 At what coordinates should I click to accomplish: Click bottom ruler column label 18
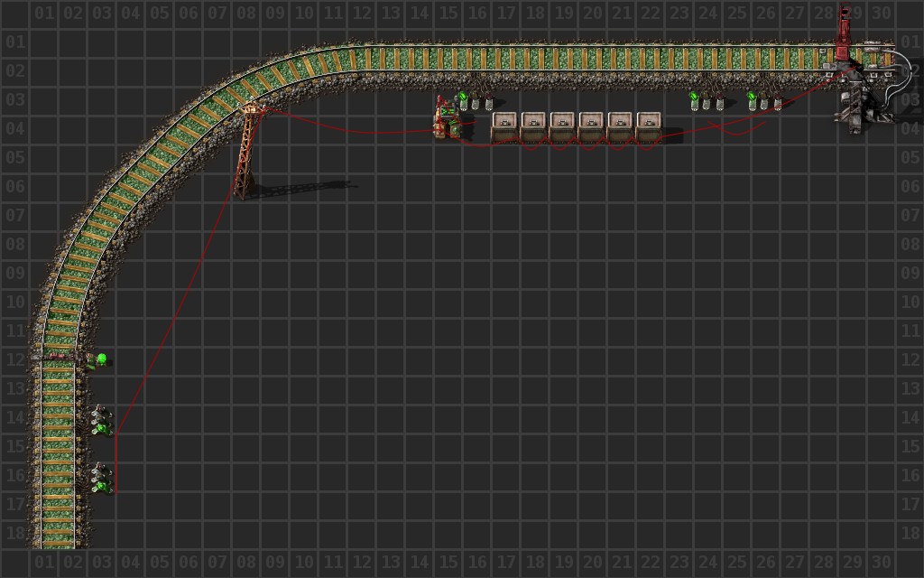pyautogui.click(x=534, y=562)
